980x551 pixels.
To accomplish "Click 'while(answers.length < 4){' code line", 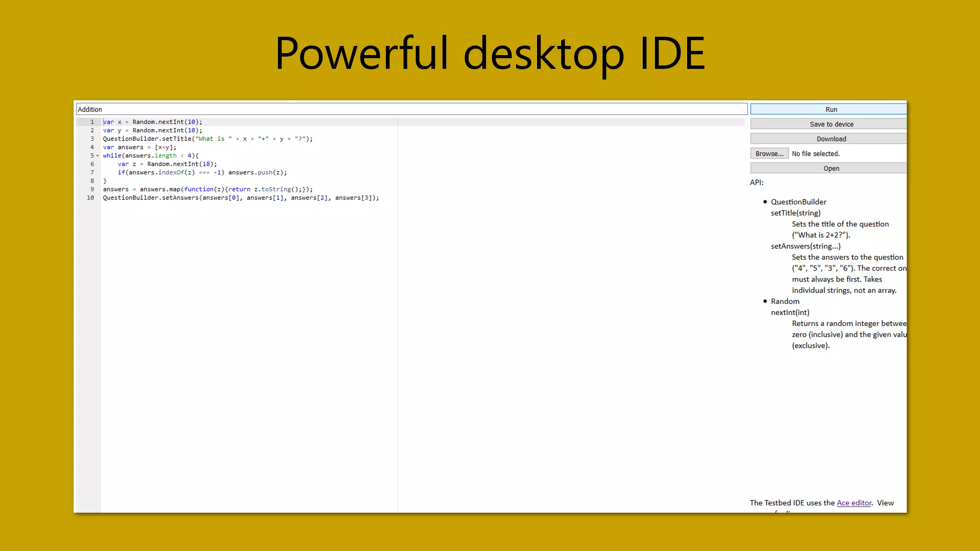I will point(151,155).
